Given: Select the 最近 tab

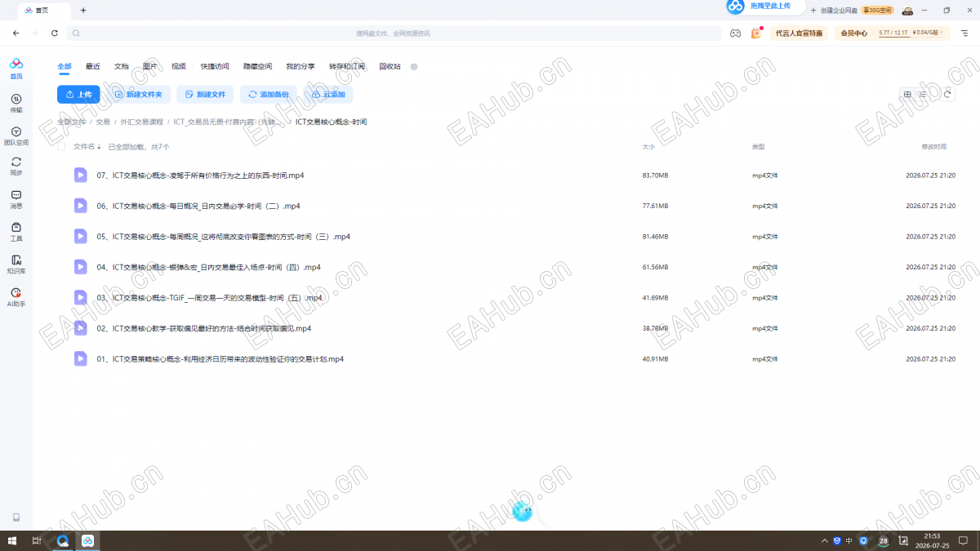Looking at the screenshot, I should pos(93,66).
